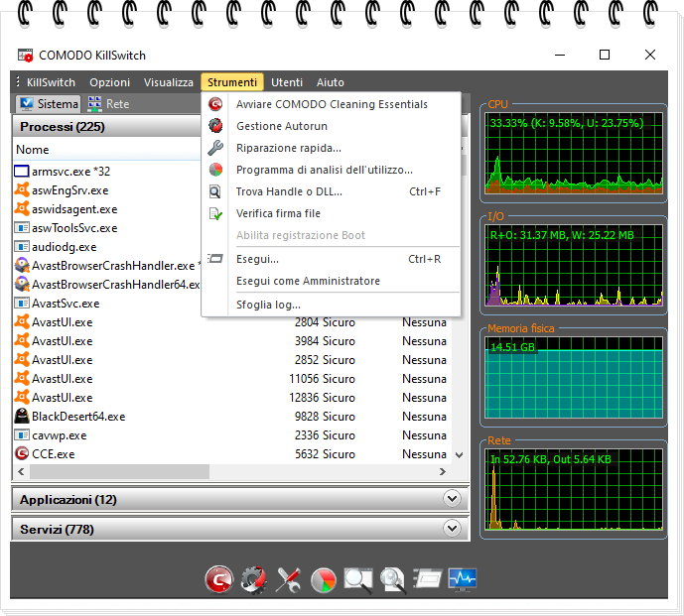The height and width of the screenshot is (616, 684).
Task: Click the cavwp.exe process icon
Action: pos(22,434)
